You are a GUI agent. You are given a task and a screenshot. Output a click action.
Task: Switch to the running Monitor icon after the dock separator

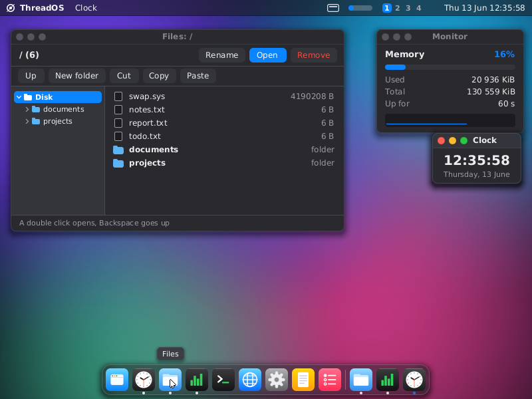388,380
